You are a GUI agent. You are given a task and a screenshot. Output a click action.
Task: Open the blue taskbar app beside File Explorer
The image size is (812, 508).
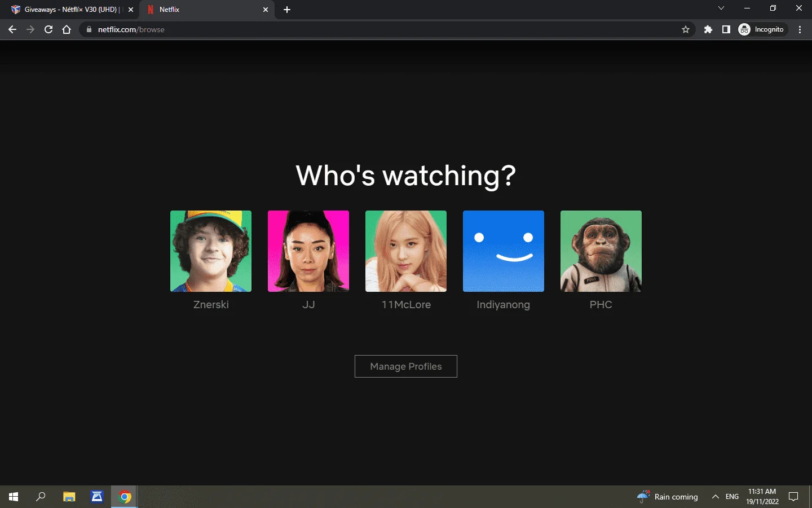[97, 497]
